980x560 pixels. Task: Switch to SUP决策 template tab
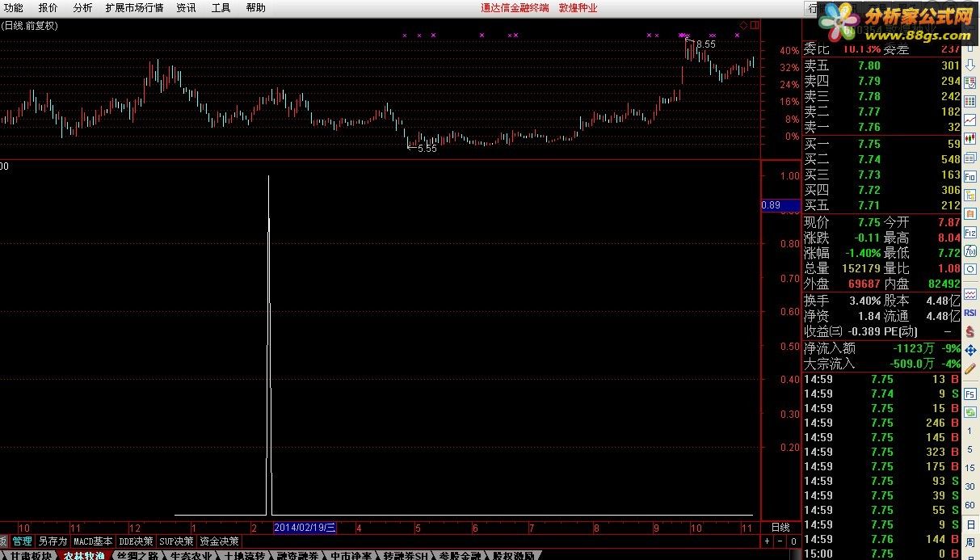pos(176,541)
